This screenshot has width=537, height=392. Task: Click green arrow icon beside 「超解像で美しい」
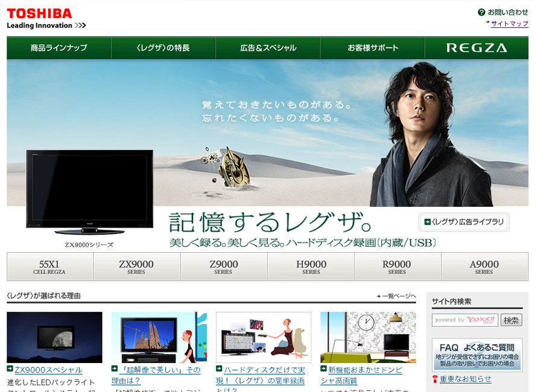click(x=115, y=368)
